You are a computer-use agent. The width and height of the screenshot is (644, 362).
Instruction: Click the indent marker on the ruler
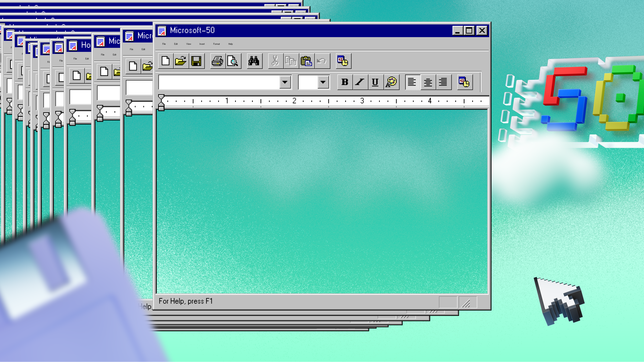coord(162,102)
